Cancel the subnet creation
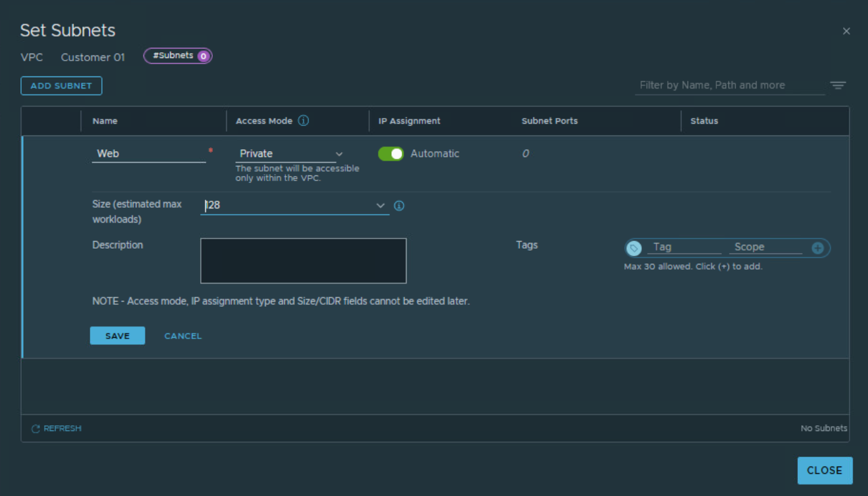Image resolution: width=868 pixels, height=496 pixels. pyautogui.click(x=183, y=336)
